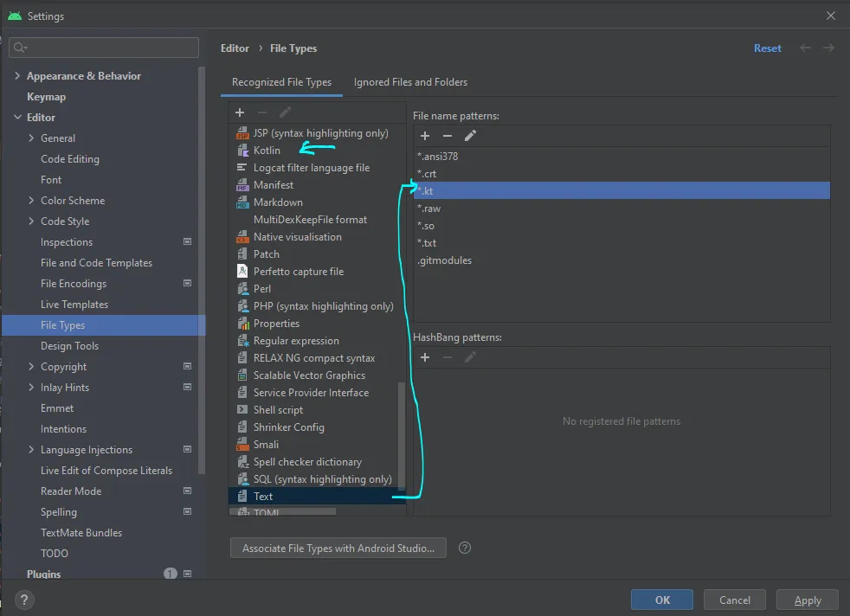
Task: Click the Smali file type icon
Action: 242,444
